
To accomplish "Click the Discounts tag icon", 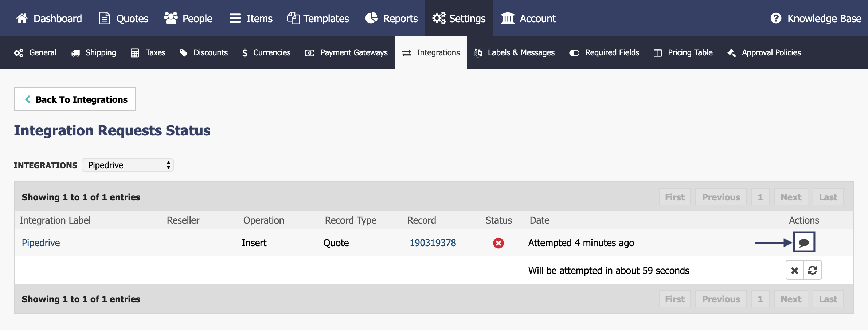I will [183, 53].
